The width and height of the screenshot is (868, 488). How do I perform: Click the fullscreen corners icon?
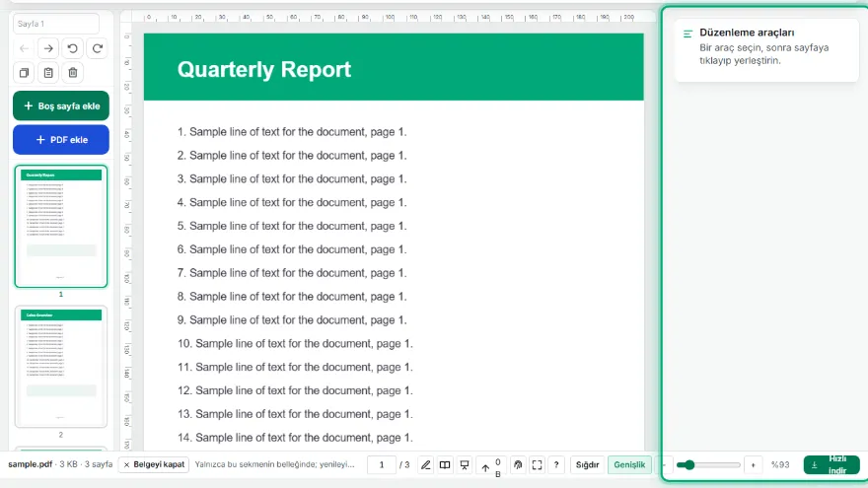537,464
